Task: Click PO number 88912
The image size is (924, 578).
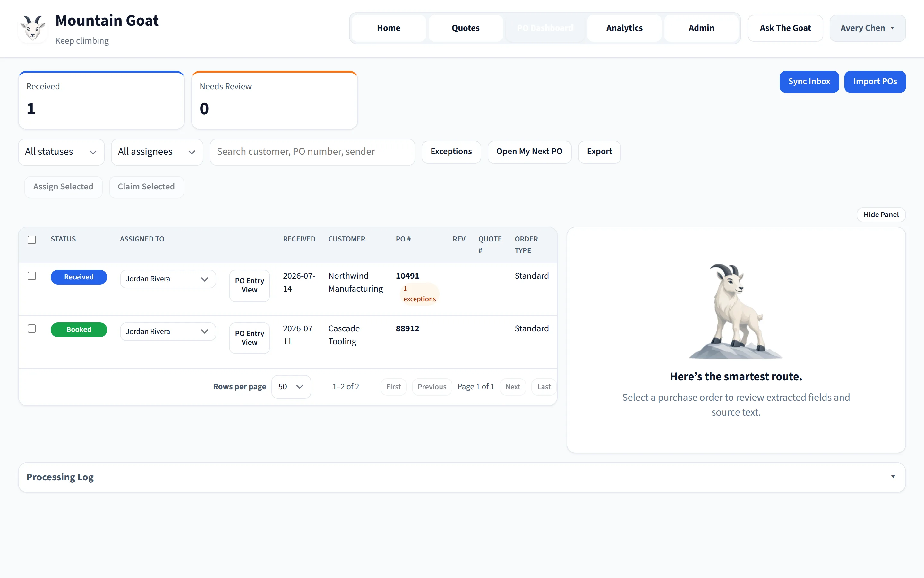Action: point(407,328)
